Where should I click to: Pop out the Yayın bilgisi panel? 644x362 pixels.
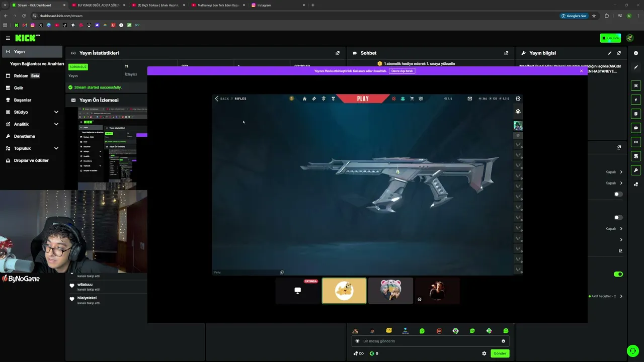(x=619, y=53)
